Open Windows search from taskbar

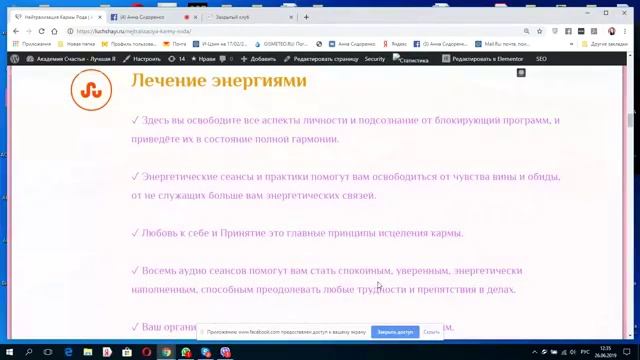[x=29, y=352]
